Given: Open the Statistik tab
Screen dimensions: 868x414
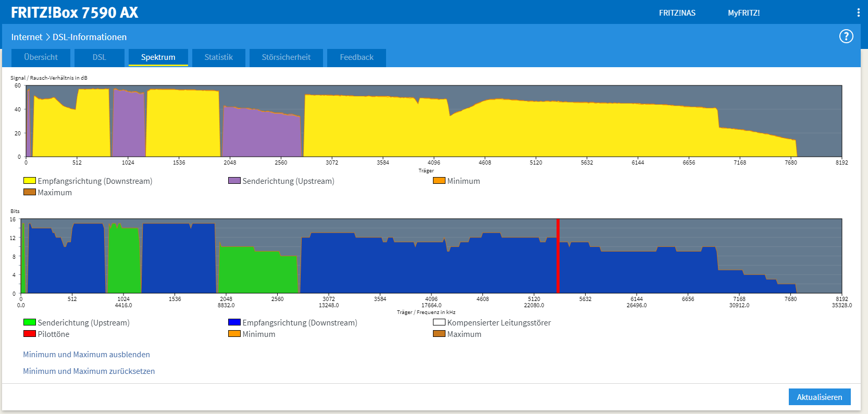Looking at the screenshot, I should point(218,57).
